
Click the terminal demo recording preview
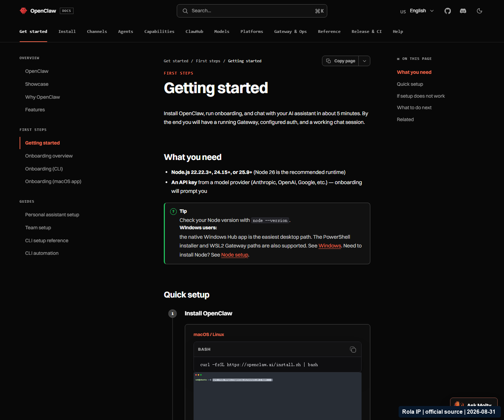tap(278, 396)
